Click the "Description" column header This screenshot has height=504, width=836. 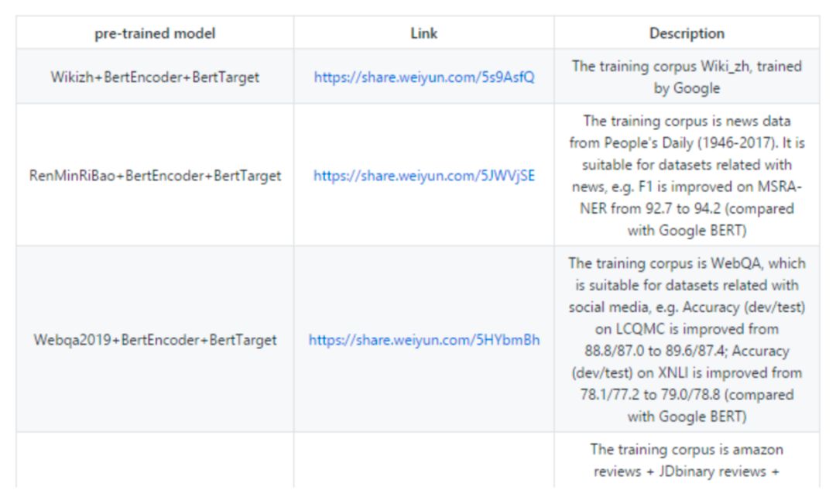(x=687, y=33)
